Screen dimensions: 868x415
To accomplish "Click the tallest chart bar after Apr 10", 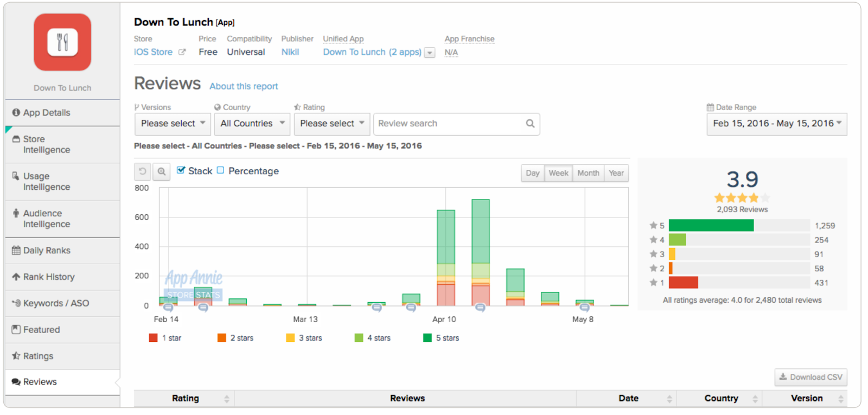I will 481,253.
